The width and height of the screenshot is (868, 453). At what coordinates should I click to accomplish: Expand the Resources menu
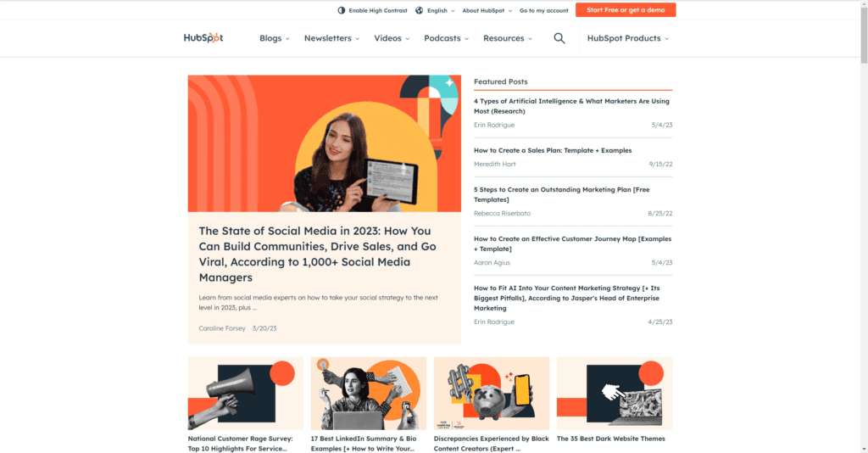508,38
